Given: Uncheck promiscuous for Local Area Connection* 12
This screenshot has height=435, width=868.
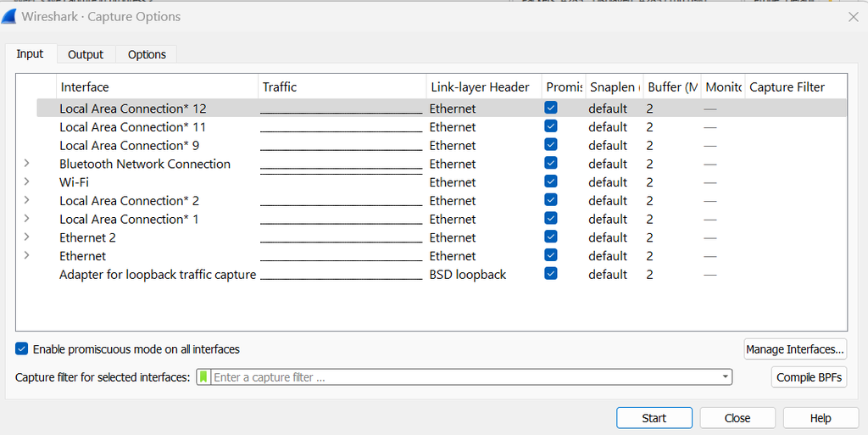Looking at the screenshot, I should point(551,109).
